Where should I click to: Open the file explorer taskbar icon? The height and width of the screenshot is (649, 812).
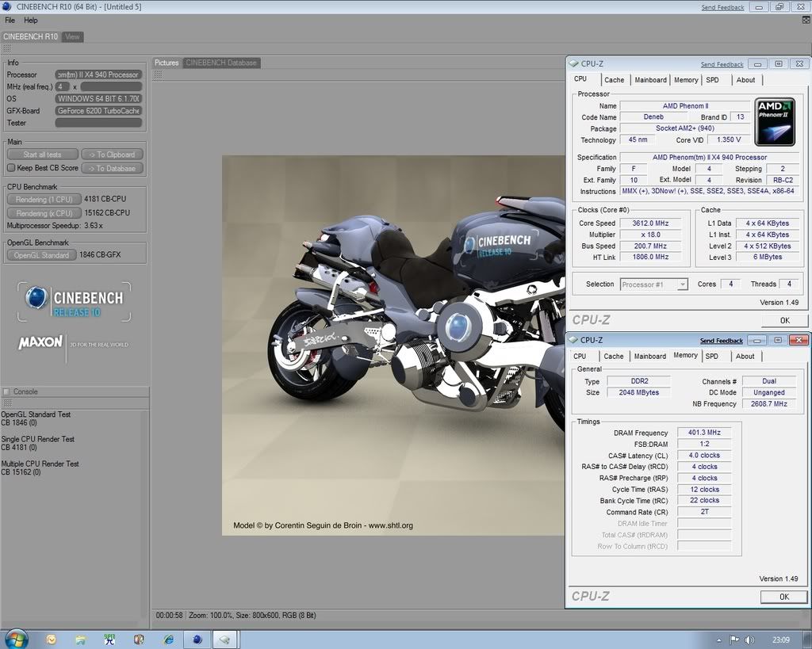coord(80,639)
